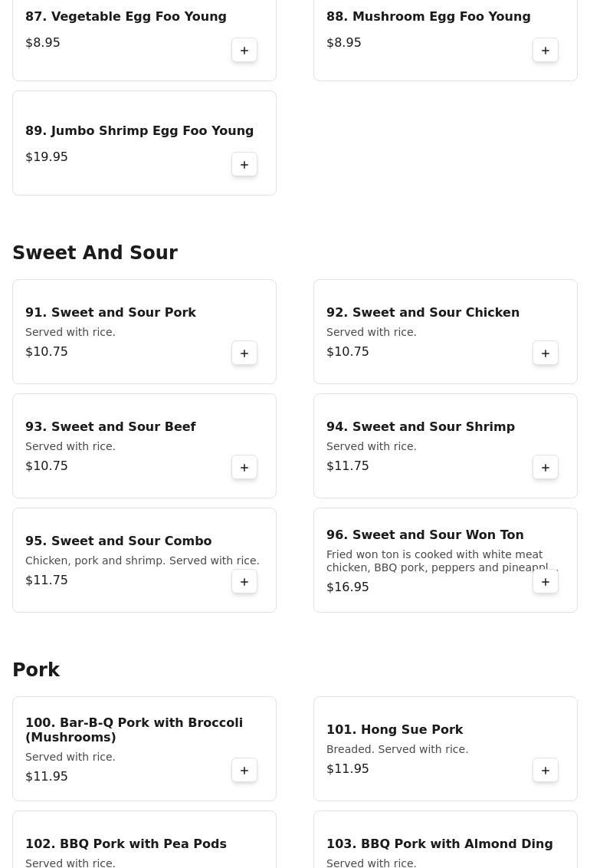Click the Sweet And Sour section heading
This screenshot has height=868, width=590.
point(95,252)
